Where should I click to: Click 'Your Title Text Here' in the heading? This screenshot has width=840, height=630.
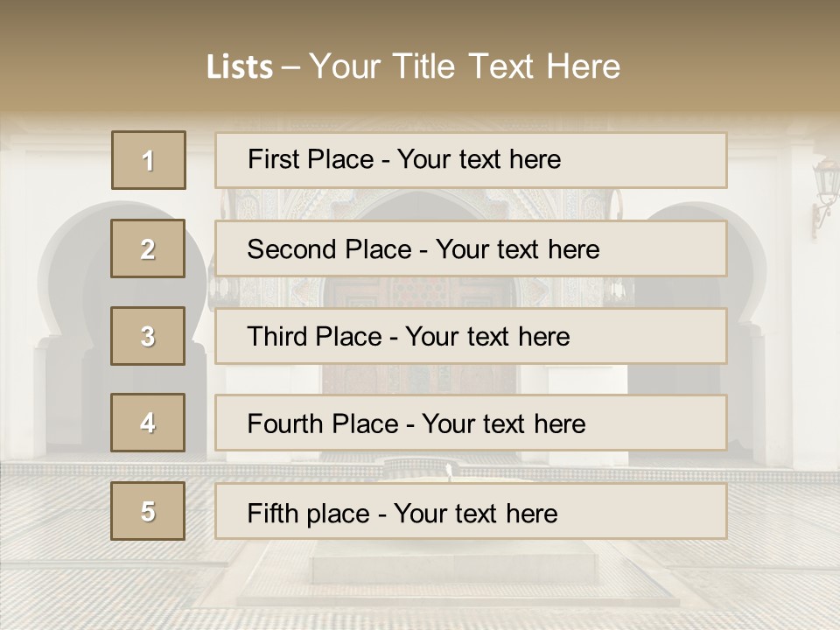[x=465, y=66]
